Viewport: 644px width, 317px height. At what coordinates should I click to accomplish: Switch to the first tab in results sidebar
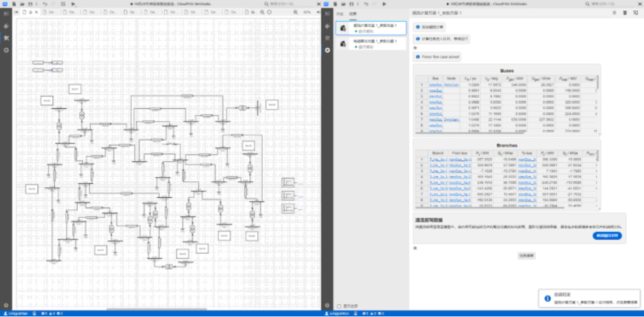340,13
